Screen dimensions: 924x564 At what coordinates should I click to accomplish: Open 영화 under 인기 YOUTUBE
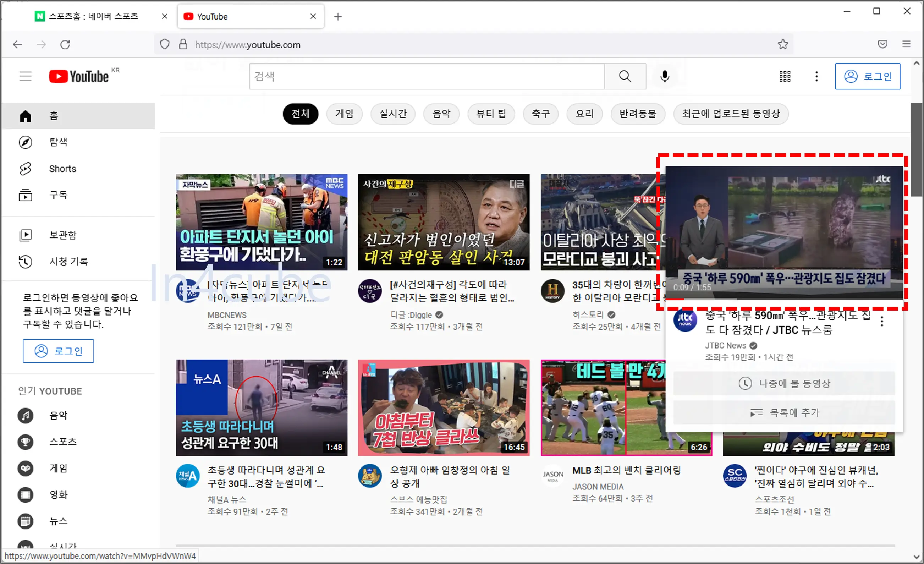click(78, 495)
